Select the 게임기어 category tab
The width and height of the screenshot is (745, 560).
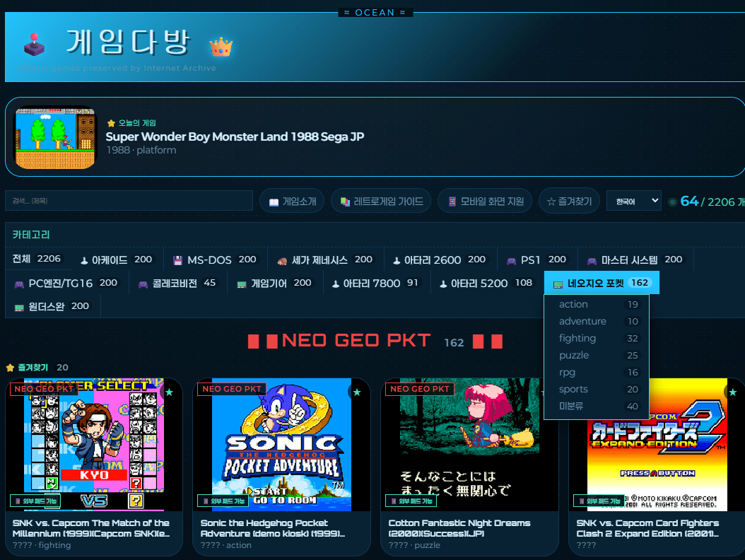pos(274,283)
